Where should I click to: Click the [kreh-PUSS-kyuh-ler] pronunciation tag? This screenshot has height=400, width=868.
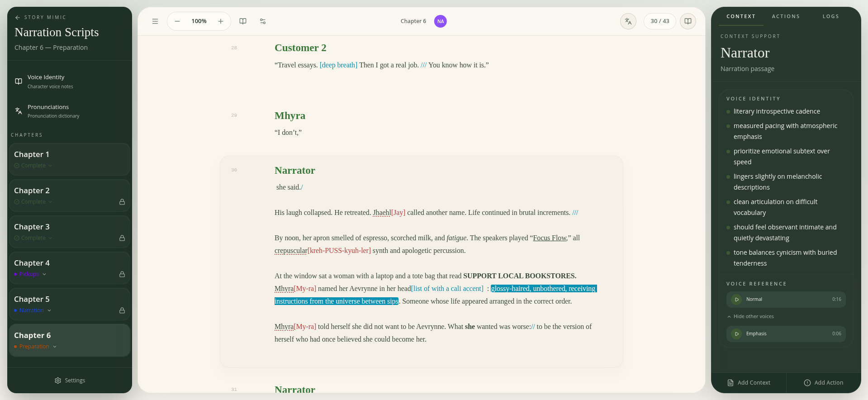[339, 251]
